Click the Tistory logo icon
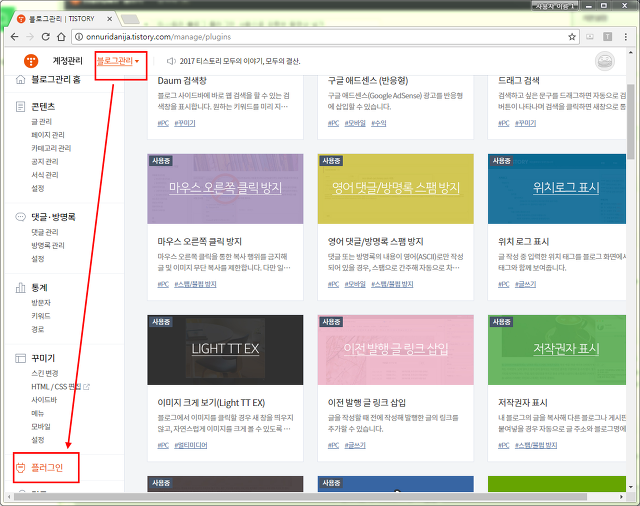This screenshot has width=640, height=506. (31, 61)
